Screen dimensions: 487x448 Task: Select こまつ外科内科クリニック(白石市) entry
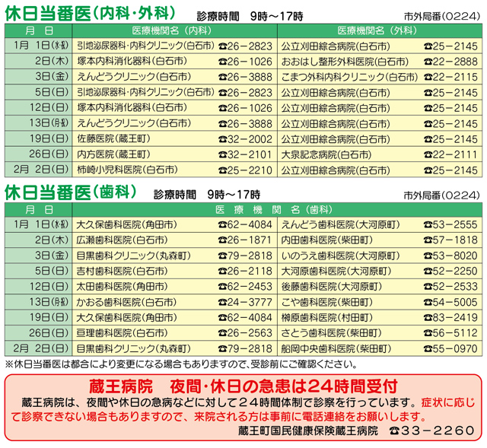pos(349,77)
